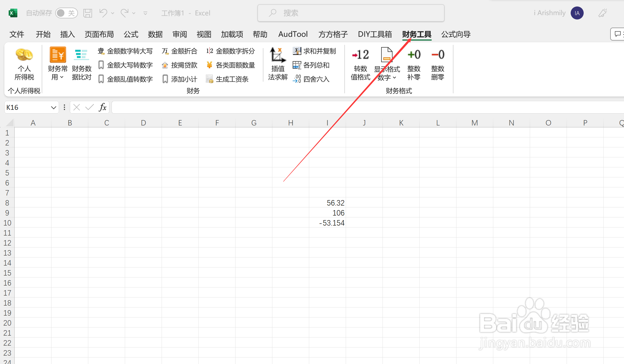Switch to the DIY工具箱 tab

tap(375, 34)
